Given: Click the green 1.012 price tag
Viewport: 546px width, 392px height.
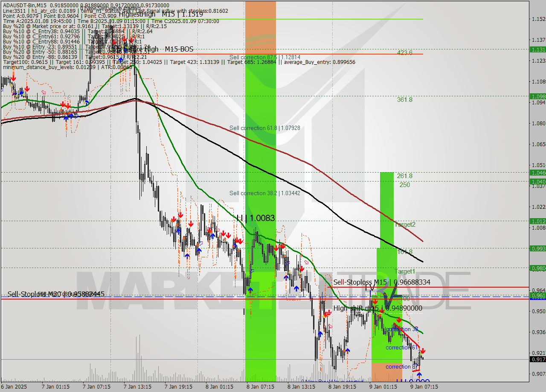Looking at the screenshot, I should point(537,221).
